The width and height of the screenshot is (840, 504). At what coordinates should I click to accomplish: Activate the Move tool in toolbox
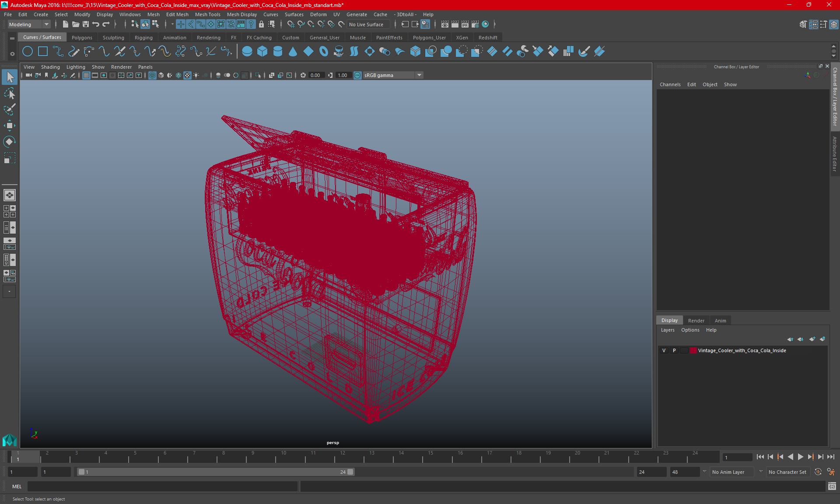[x=10, y=126]
